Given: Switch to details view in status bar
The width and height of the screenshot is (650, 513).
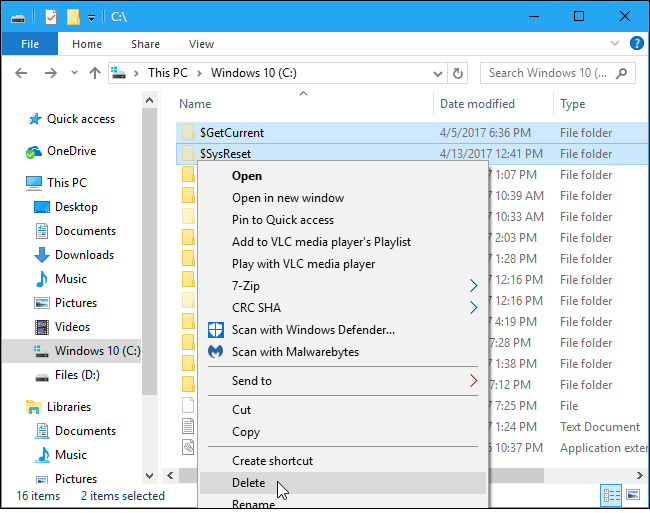Looking at the screenshot, I should click(610, 496).
